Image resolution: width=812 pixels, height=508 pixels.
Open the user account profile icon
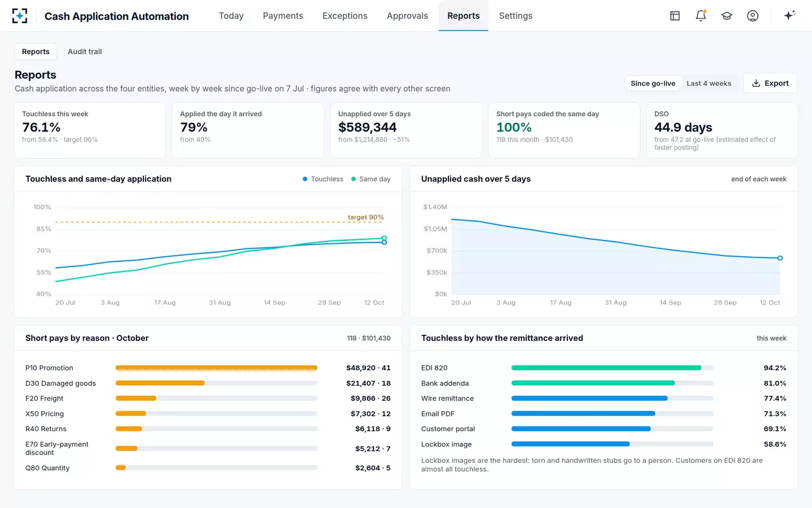coord(753,16)
